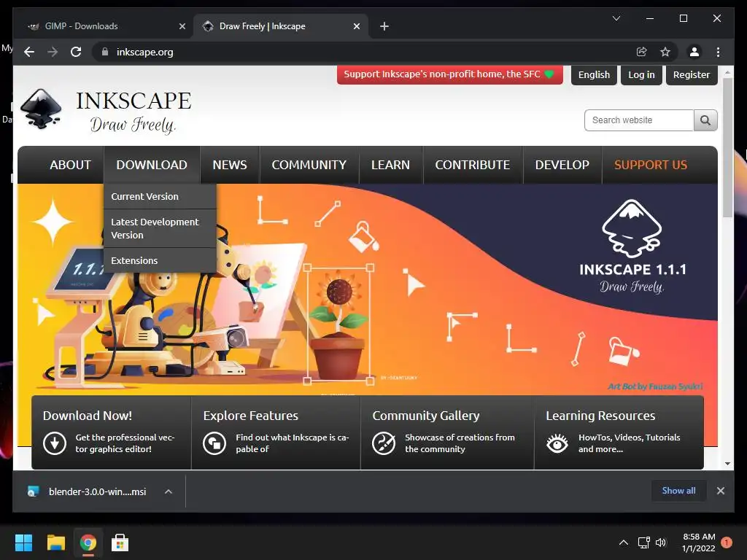
Task: Click the Community Gallery palette icon
Action: pos(384,443)
